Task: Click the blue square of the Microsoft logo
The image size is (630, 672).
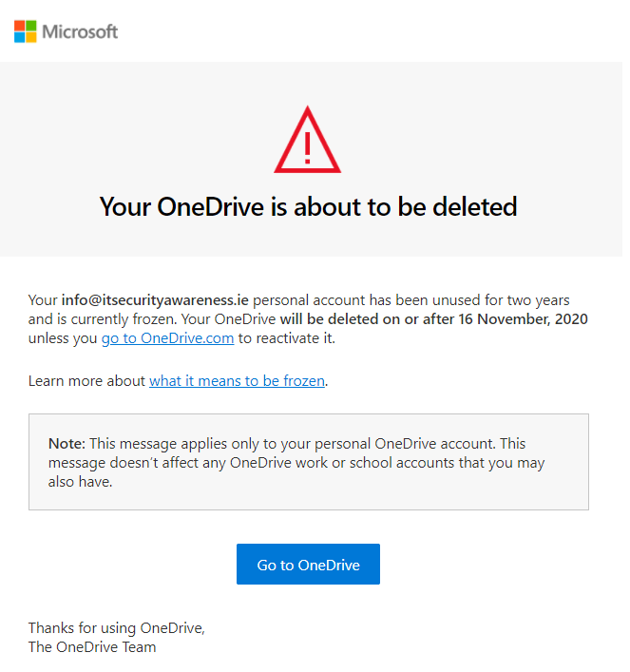Action: [20, 37]
